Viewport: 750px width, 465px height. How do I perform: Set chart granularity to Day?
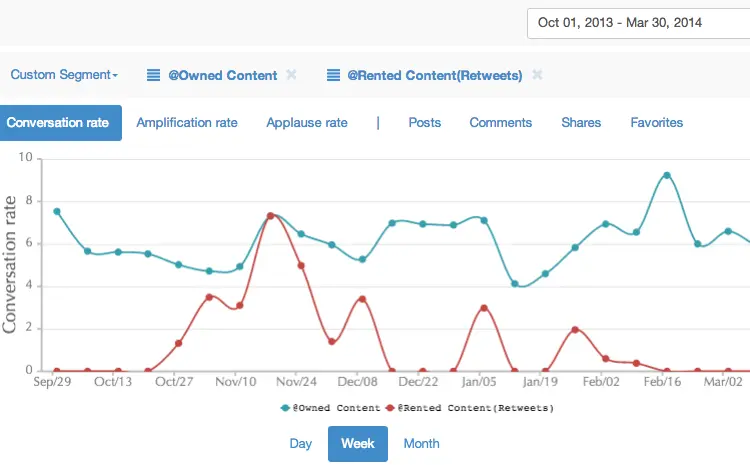coord(301,444)
